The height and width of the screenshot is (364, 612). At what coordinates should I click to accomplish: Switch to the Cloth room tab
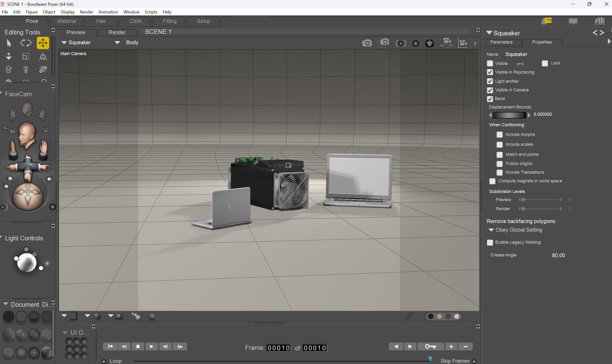point(136,21)
